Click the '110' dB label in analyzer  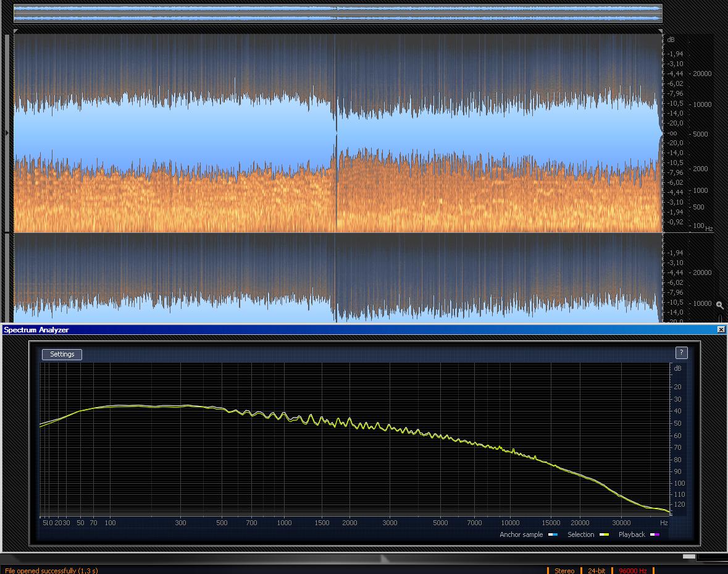click(x=679, y=494)
